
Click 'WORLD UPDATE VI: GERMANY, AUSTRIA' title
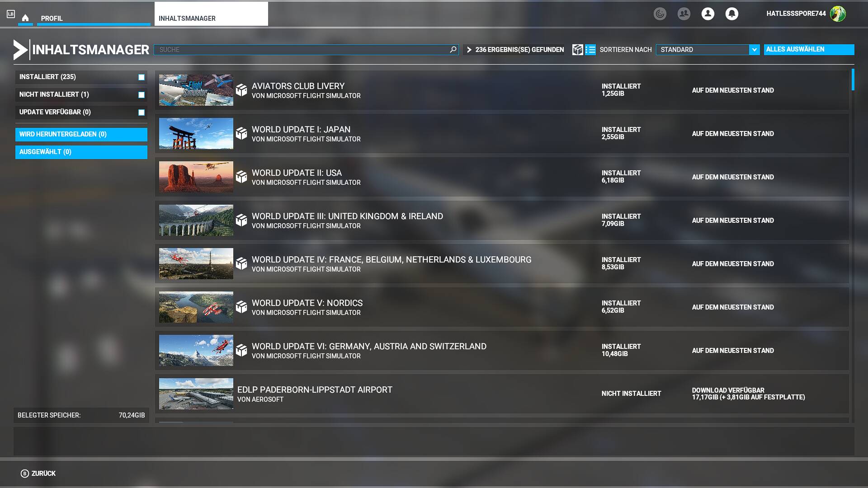pyautogui.click(x=369, y=346)
